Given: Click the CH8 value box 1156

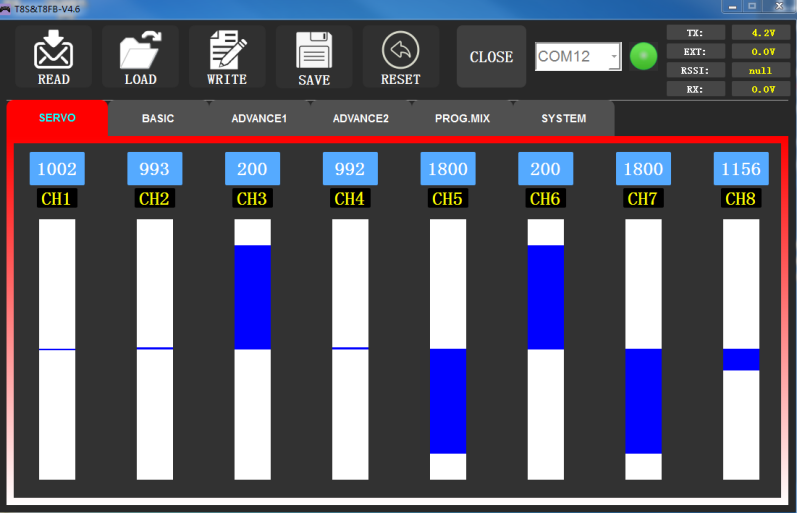Looking at the screenshot, I should [x=741, y=169].
